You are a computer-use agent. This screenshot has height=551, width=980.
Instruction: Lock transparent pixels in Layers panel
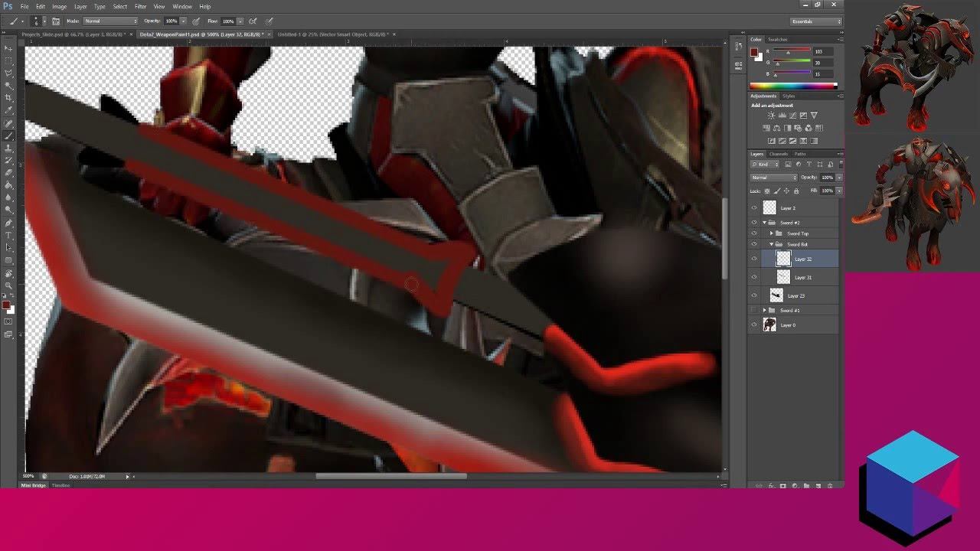pyautogui.click(x=768, y=191)
